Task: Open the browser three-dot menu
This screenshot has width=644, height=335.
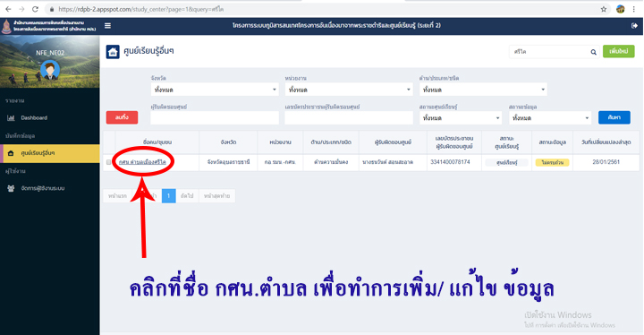Action: coord(634,9)
